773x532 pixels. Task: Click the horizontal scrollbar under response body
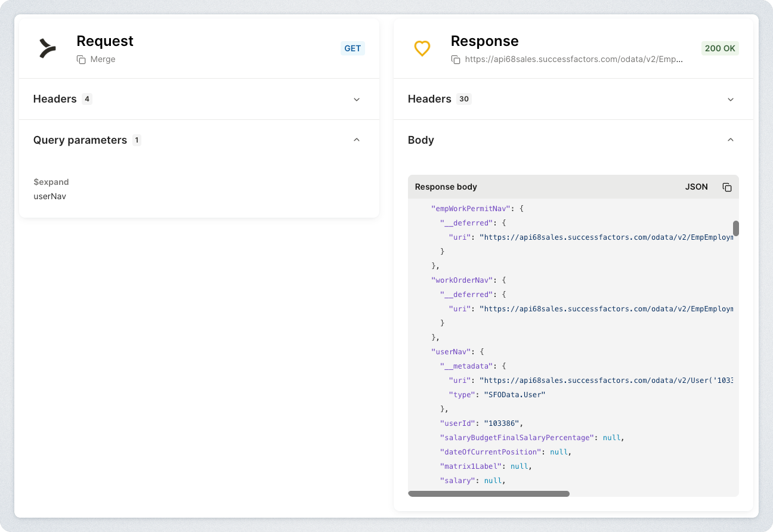pyautogui.click(x=488, y=494)
